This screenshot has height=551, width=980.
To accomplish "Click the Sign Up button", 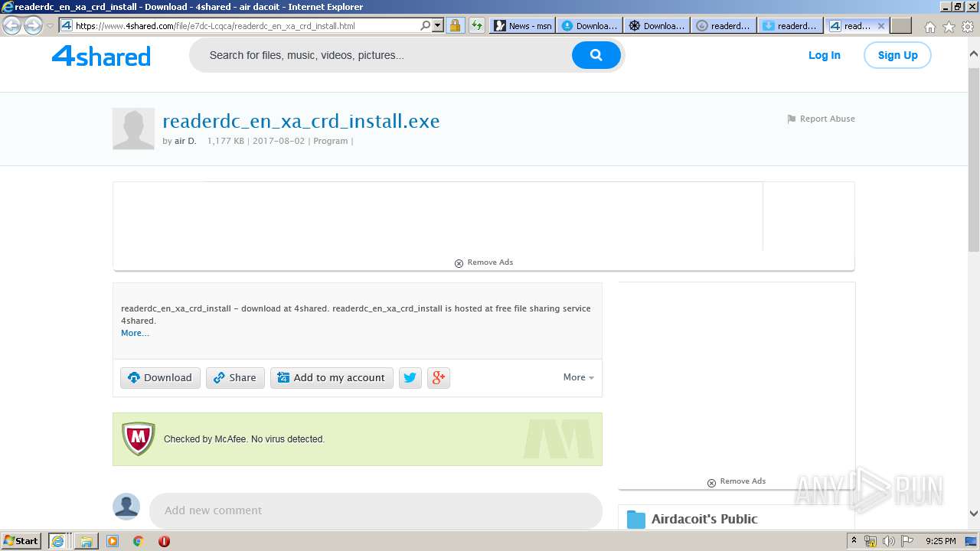I will click(897, 55).
